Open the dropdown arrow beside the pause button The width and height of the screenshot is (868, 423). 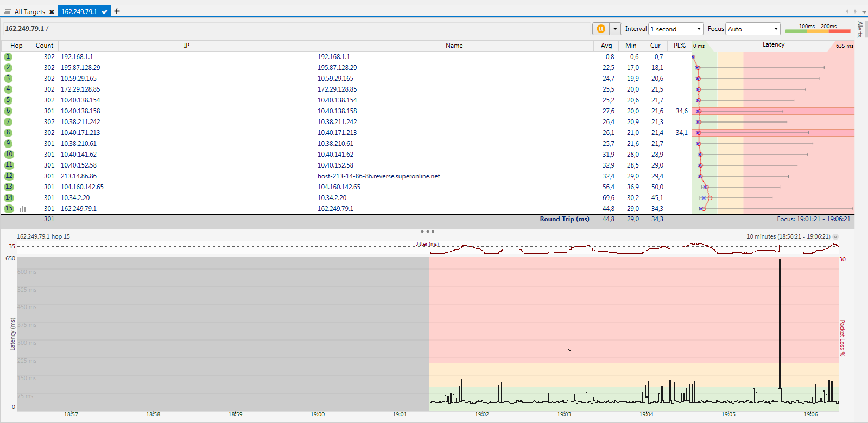coord(615,29)
